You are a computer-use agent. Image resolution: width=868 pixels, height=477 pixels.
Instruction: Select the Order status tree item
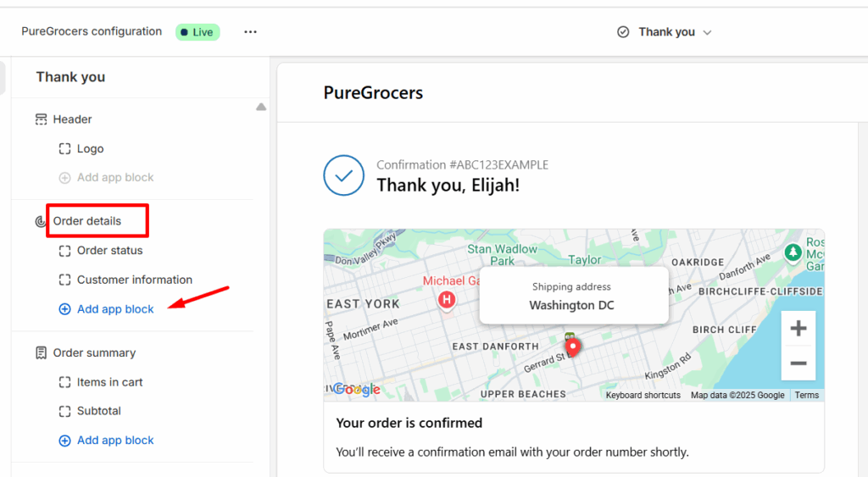click(x=109, y=251)
